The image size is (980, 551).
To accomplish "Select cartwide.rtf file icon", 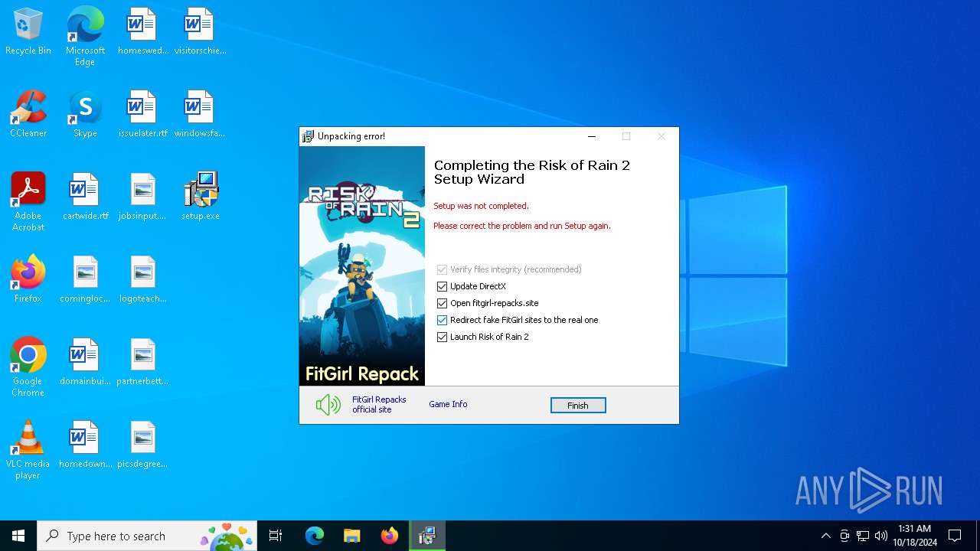I will (x=85, y=197).
